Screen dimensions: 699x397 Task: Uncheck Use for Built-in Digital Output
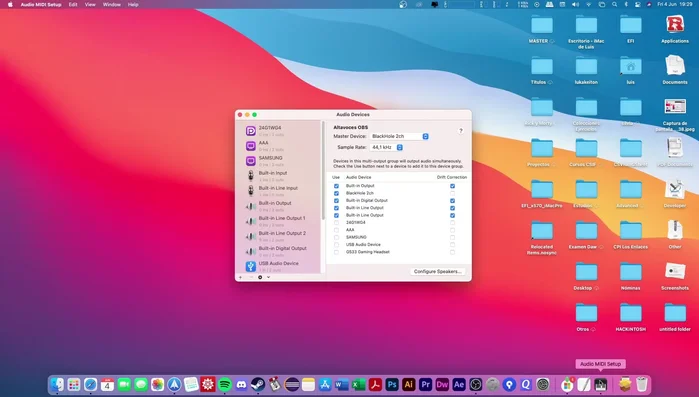[337, 201]
